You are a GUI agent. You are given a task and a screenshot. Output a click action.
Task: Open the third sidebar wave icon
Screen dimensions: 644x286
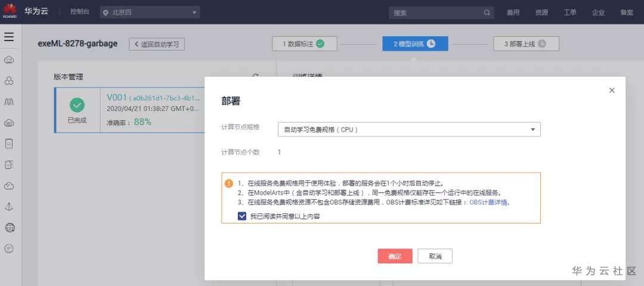coord(9,101)
